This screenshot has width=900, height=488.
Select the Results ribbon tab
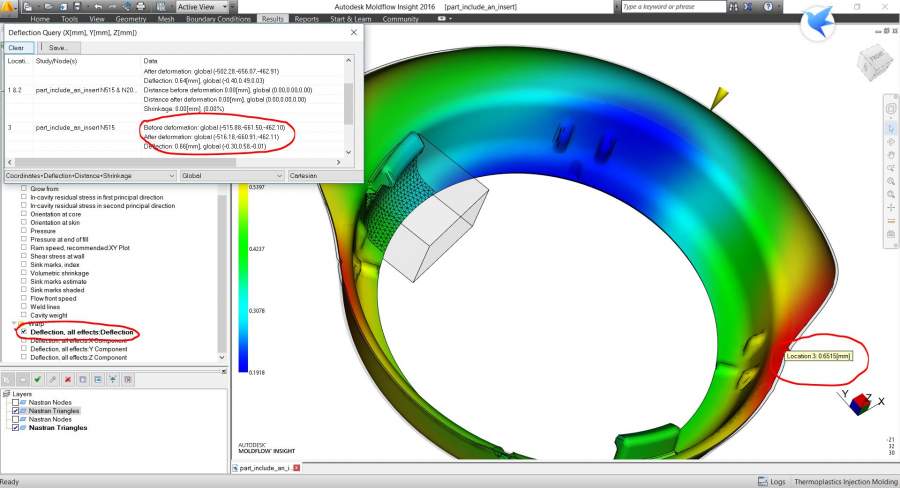(x=273, y=19)
